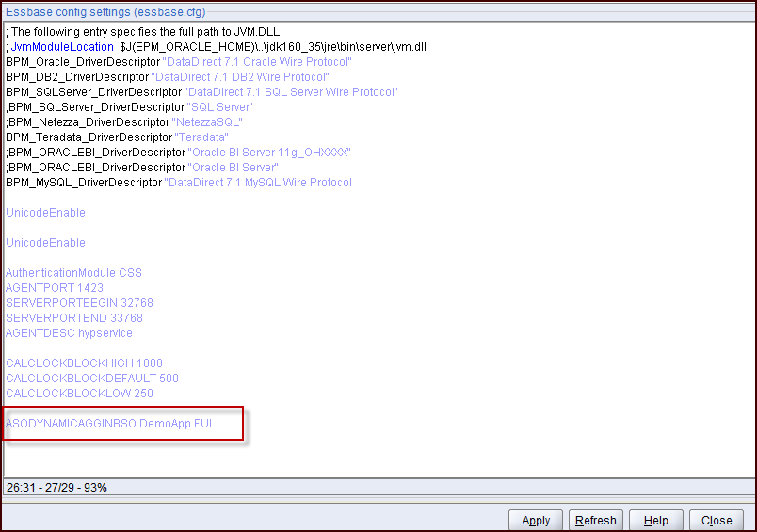The image size is (757, 532).
Task: Click the "Essbase config settings (essbase.cfg)" title
Action: 105,12
